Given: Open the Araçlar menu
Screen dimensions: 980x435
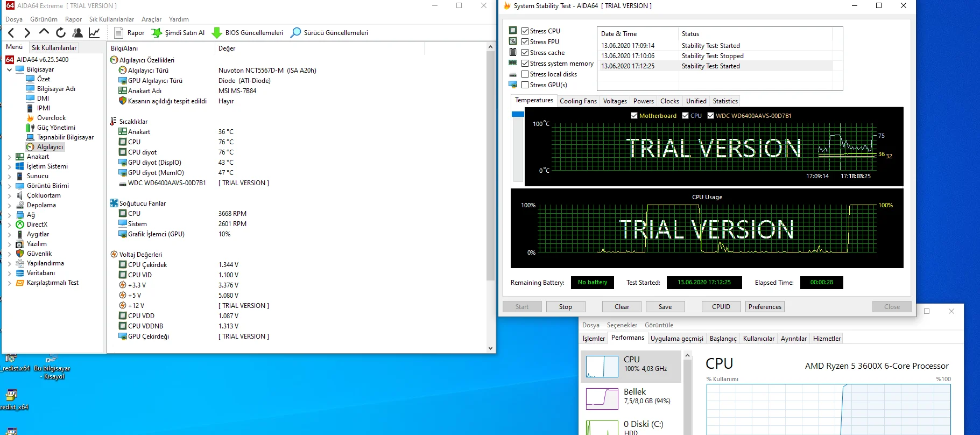Looking at the screenshot, I should [151, 19].
